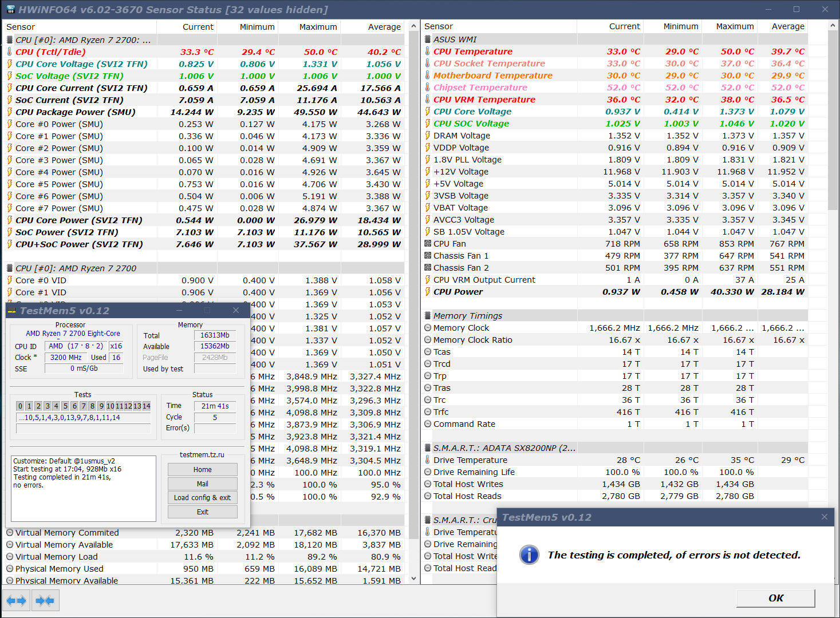Click the clock icon beside Memory Clock
Viewport: 840px width, 618px height.
point(428,328)
